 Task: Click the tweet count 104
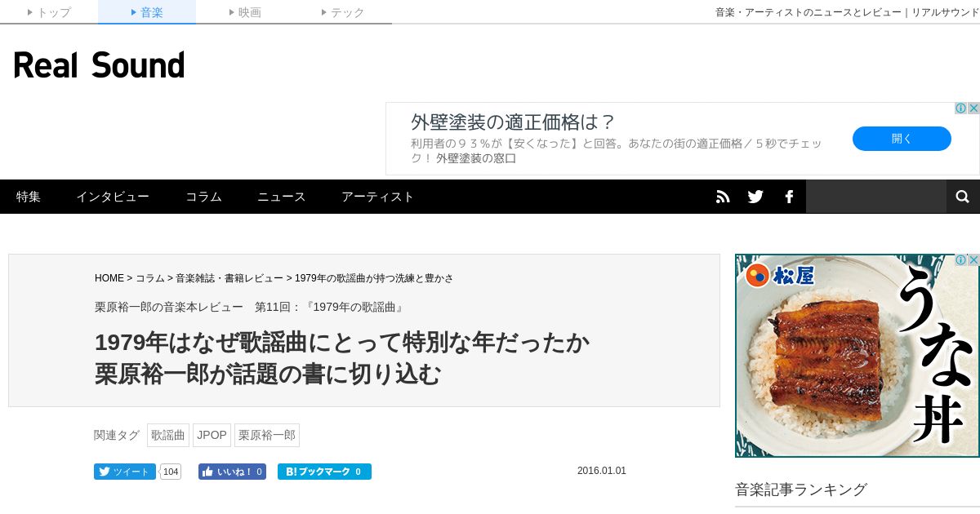pyautogui.click(x=171, y=472)
